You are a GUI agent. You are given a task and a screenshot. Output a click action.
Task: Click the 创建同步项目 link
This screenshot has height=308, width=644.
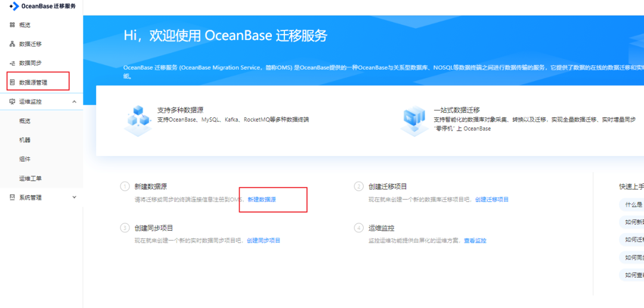pyautogui.click(x=264, y=240)
